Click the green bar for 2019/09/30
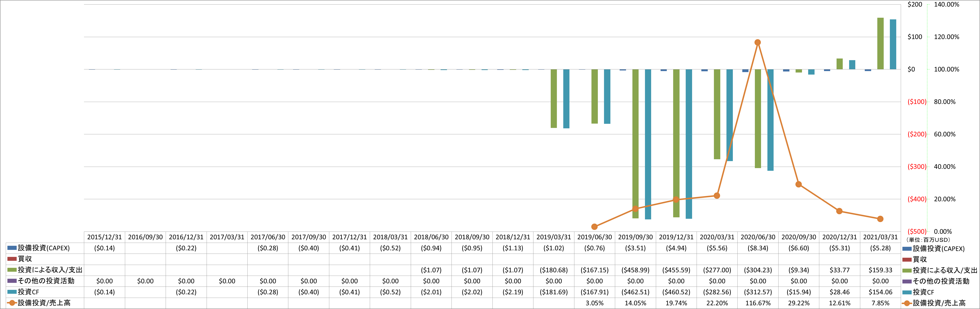The height and width of the screenshot is (309, 980). [635, 144]
